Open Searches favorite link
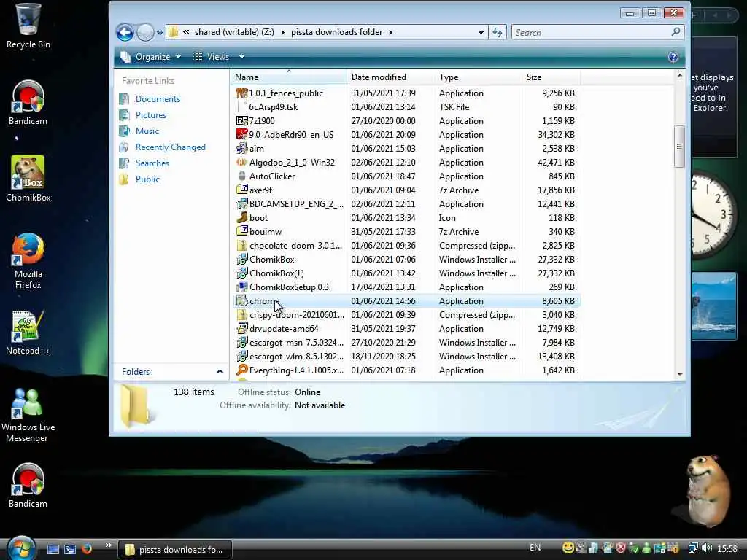 (x=152, y=163)
